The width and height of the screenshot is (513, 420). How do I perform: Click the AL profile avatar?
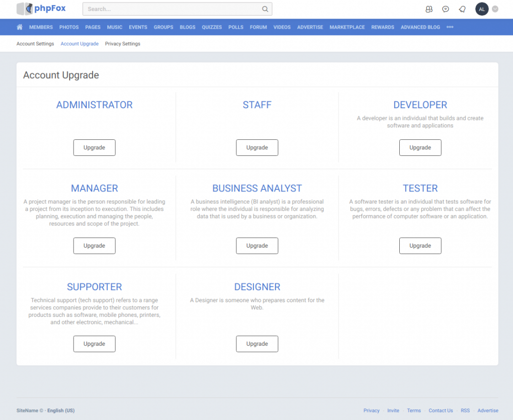coord(481,9)
